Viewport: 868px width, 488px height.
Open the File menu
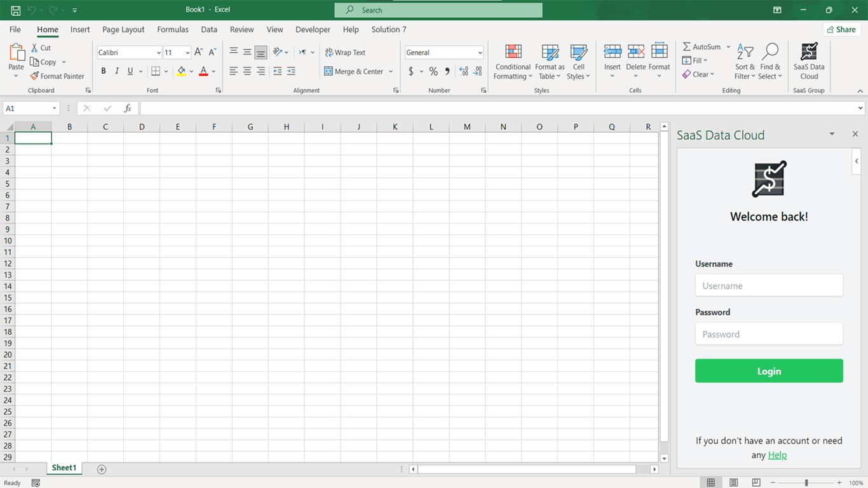pyautogui.click(x=15, y=29)
